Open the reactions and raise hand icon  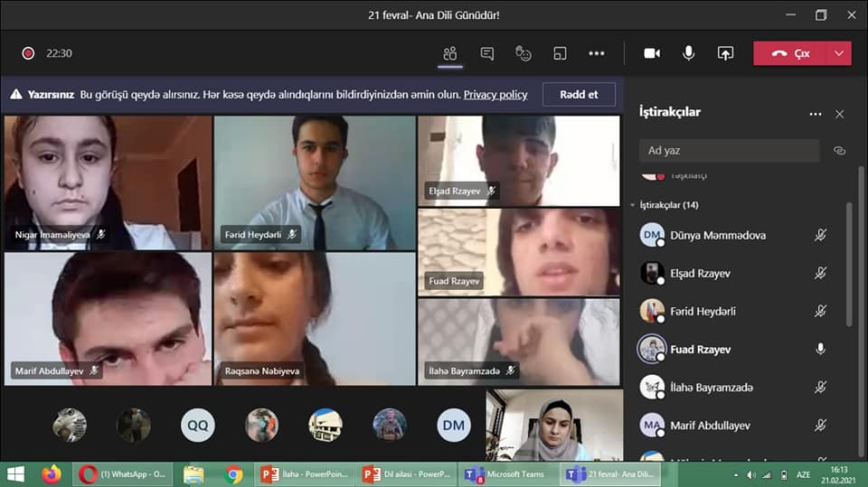pos(524,53)
